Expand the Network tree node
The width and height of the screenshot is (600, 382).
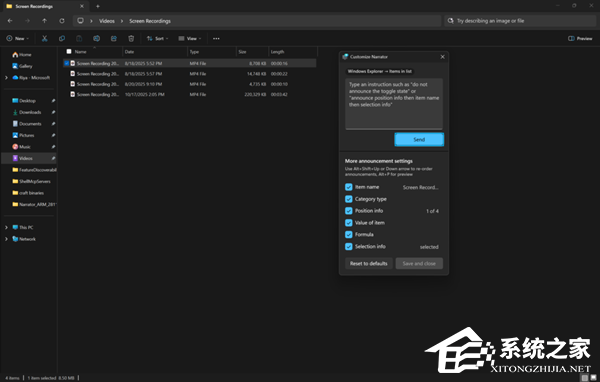point(6,239)
